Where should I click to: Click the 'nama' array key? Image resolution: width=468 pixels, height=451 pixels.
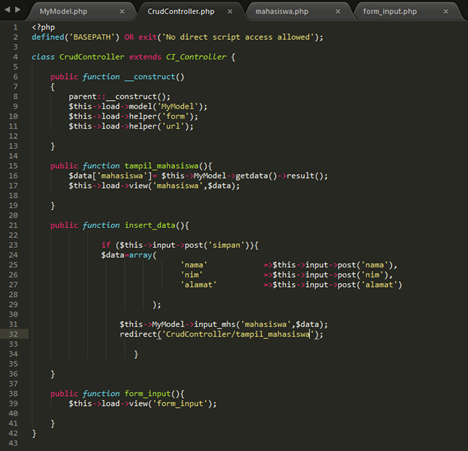[194, 265]
